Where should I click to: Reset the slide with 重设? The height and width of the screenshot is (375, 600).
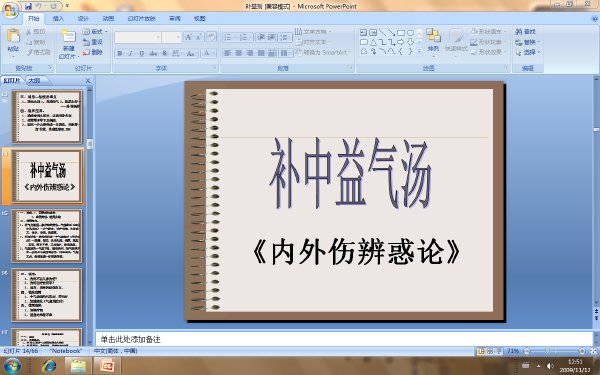click(93, 42)
